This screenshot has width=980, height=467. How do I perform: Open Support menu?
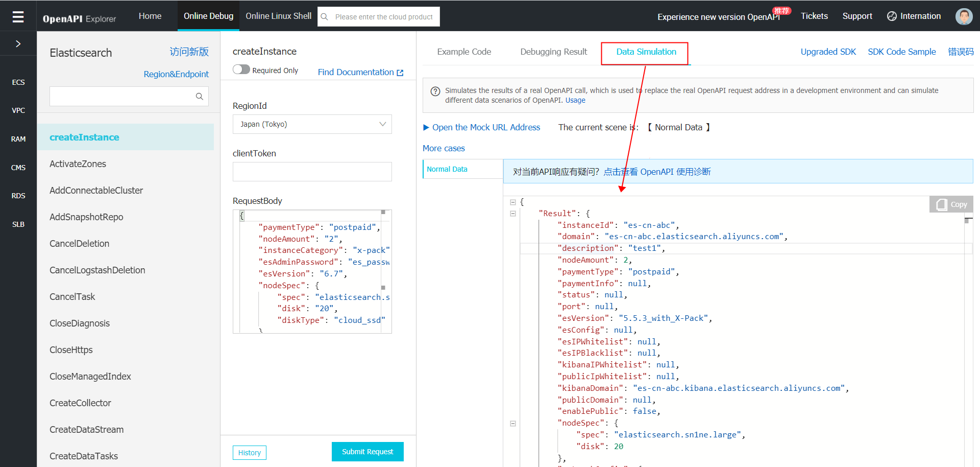[857, 16]
